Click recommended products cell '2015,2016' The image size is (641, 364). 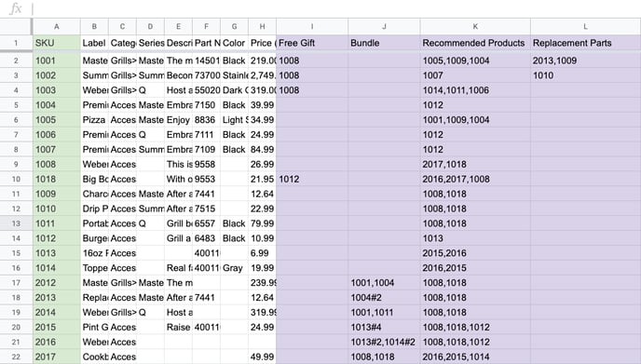coord(475,253)
